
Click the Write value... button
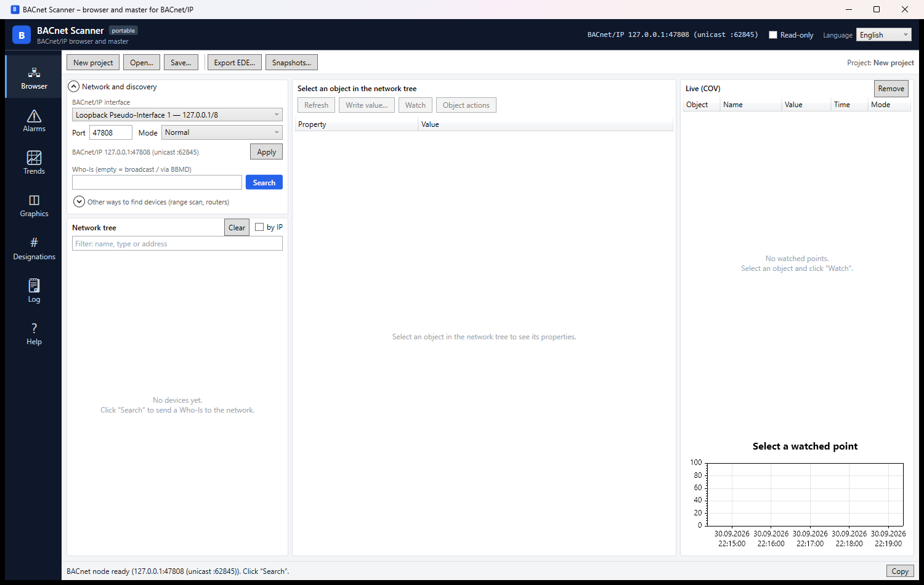367,105
